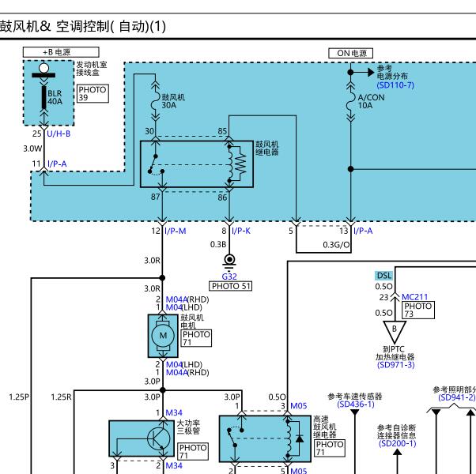The image size is (476, 474).
Task: Open PHOTO 71 box beside 鼓风机电机
Action: [x=196, y=338]
